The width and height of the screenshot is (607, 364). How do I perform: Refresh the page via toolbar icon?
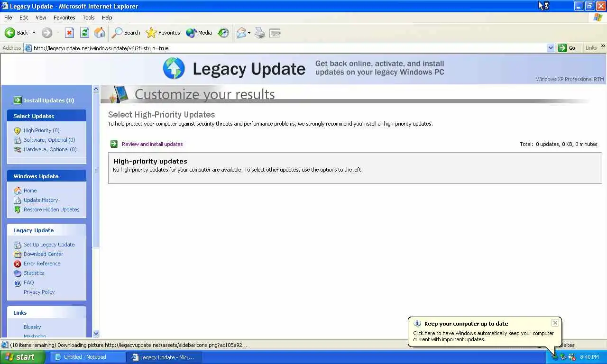click(x=84, y=33)
